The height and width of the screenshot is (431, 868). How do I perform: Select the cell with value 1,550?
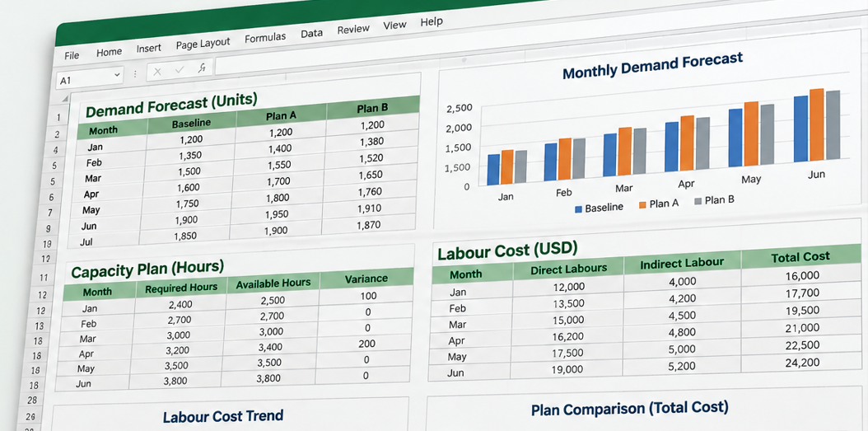(280, 165)
